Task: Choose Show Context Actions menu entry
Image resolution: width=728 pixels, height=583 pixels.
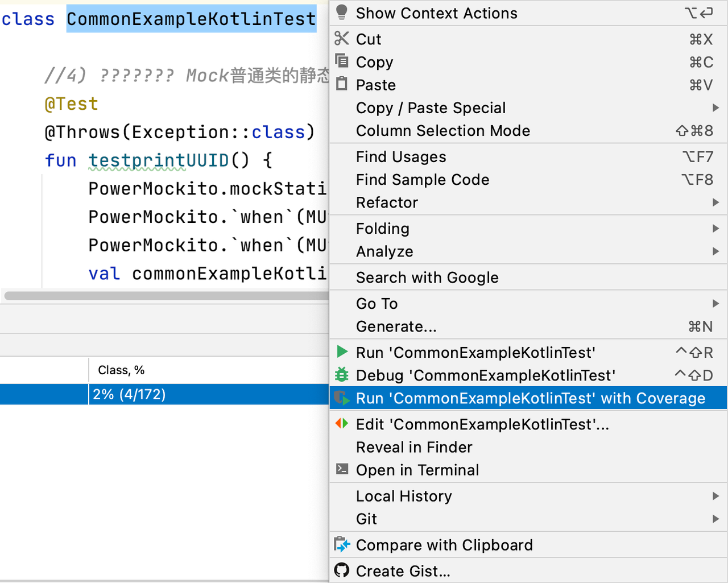Action: click(x=528, y=13)
